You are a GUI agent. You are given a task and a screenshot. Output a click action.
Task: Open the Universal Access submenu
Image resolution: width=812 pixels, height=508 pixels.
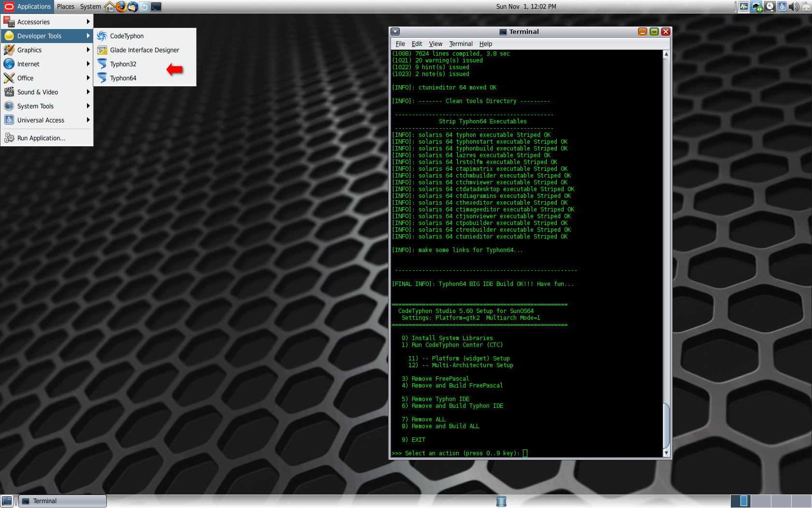pyautogui.click(x=47, y=120)
